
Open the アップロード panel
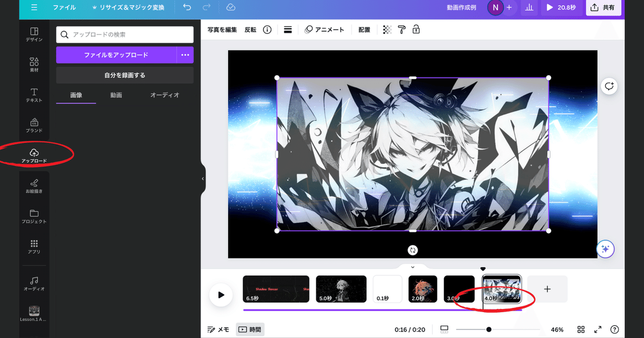pyautogui.click(x=34, y=156)
